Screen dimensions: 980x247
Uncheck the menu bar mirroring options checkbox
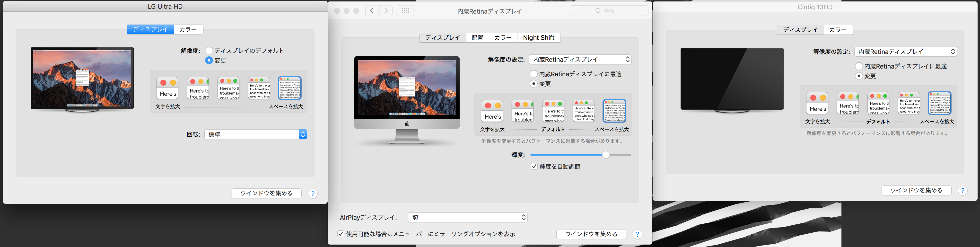tap(341, 234)
